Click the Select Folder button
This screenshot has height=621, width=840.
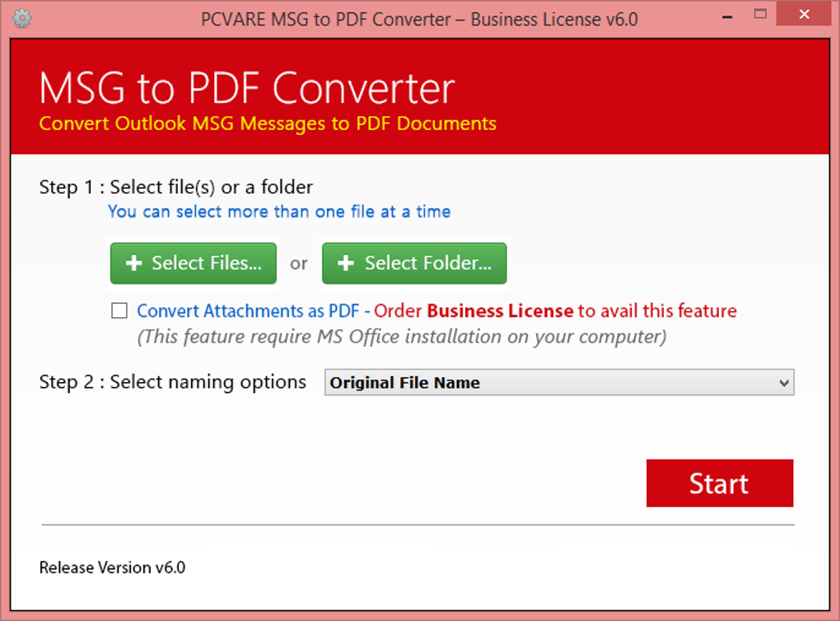414,263
